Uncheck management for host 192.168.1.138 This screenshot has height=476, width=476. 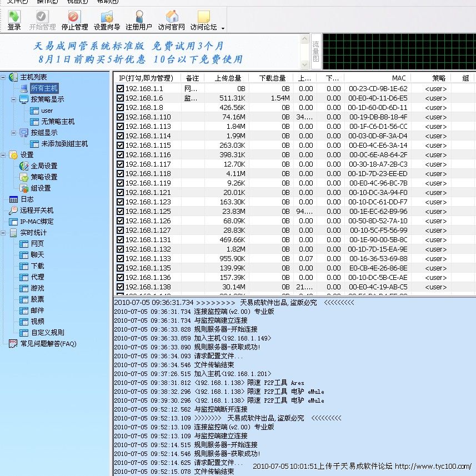[x=120, y=287]
